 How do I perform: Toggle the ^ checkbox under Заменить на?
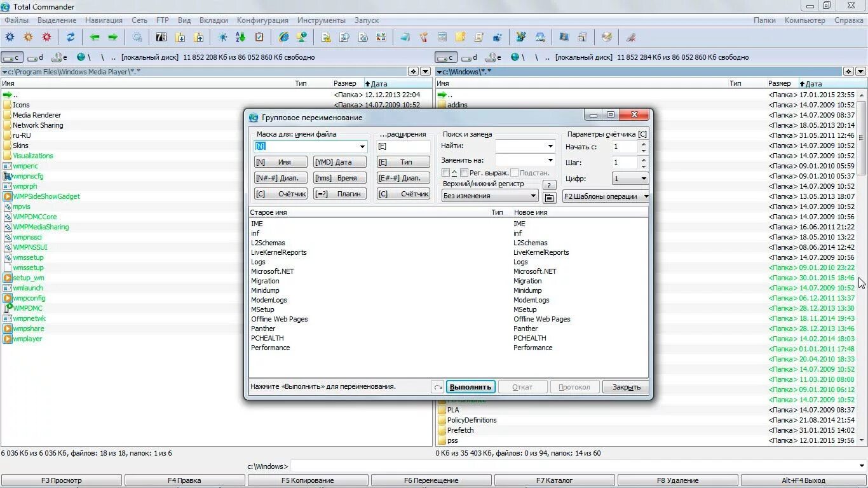(446, 173)
